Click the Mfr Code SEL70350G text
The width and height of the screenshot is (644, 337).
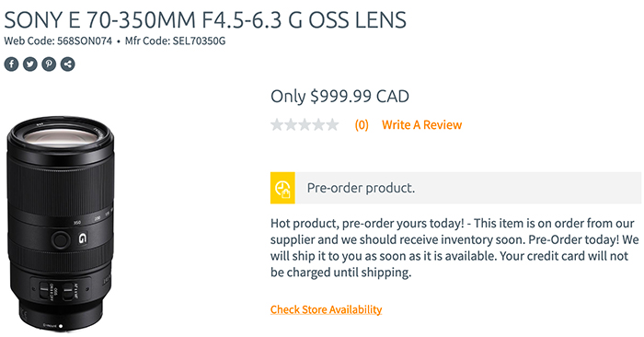coord(176,41)
